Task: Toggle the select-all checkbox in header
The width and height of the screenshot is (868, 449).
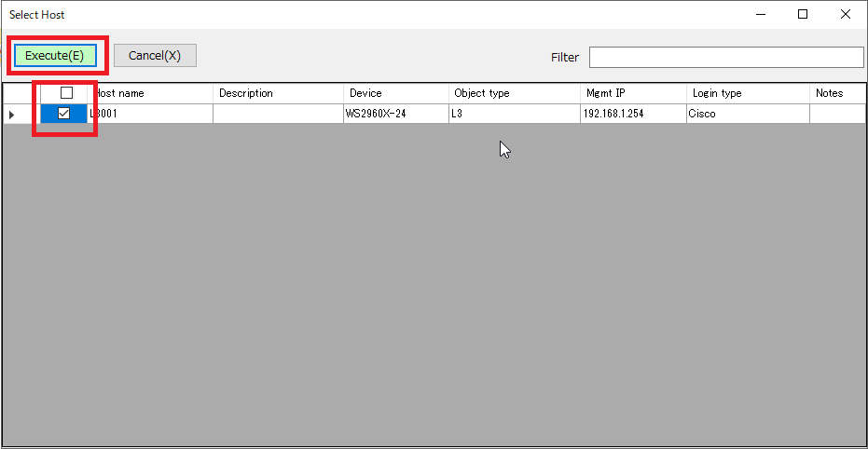Action: 66,93
